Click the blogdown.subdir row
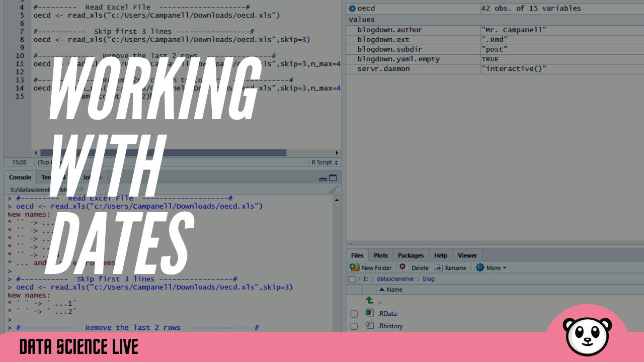Viewport: 644px width, 362px height. coord(495,49)
